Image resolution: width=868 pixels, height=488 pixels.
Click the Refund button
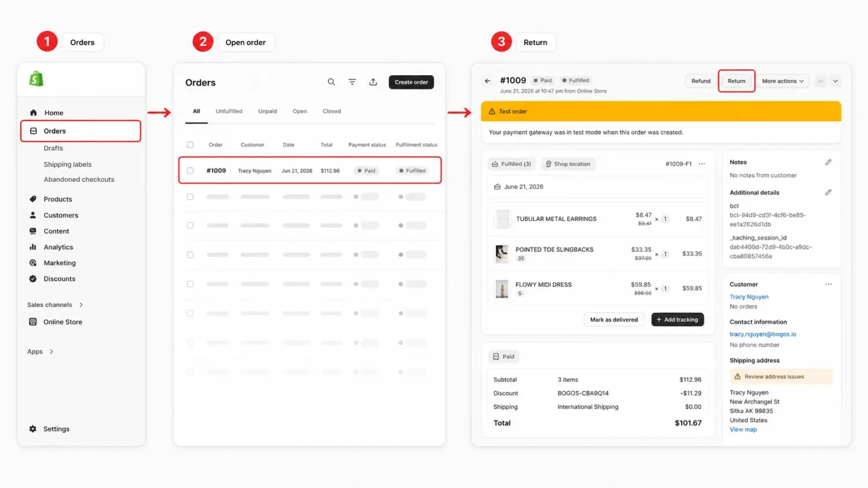(x=701, y=81)
